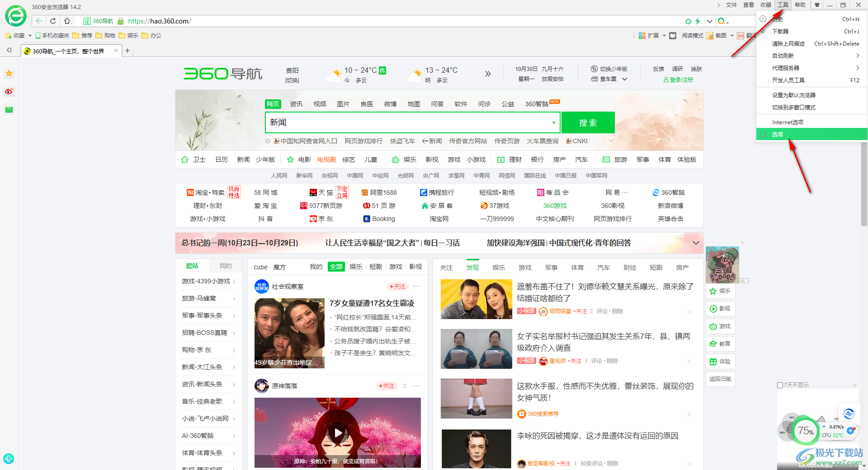
Task: Enable 阅读模式 reading mode
Action: pos(686,36)
